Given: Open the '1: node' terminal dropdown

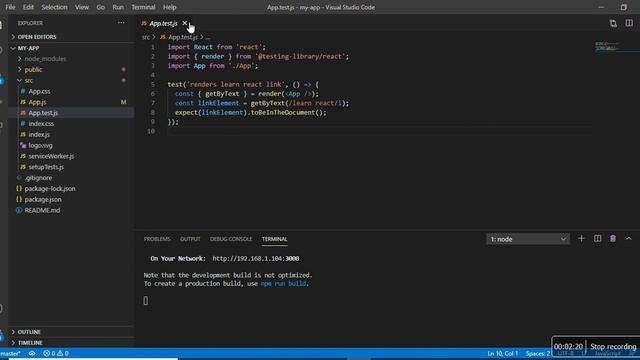Looking at the screenshot, I should coord(528,239).
